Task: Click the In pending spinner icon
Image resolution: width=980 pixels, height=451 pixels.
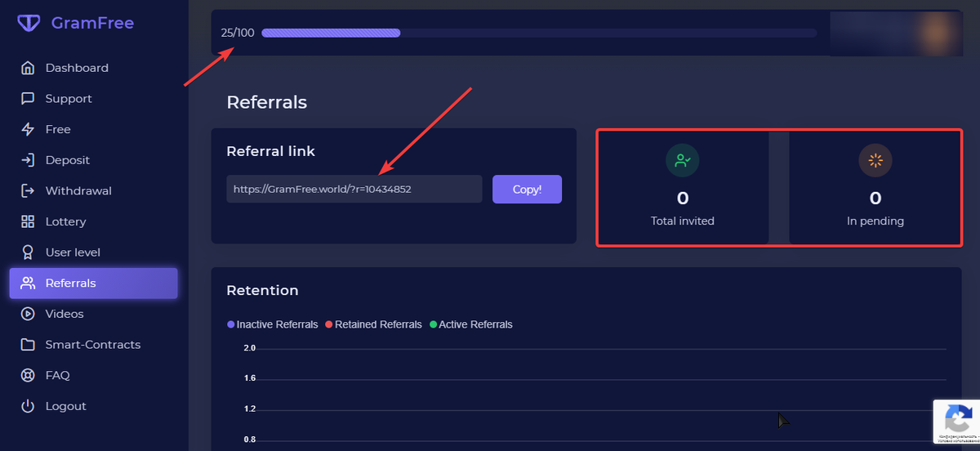Action: 875,160
